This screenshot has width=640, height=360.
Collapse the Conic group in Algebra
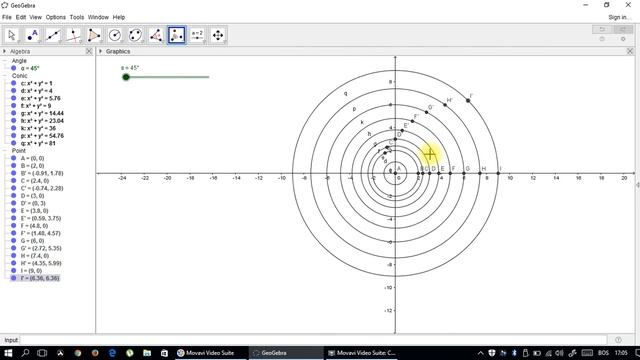pos(5,76)
